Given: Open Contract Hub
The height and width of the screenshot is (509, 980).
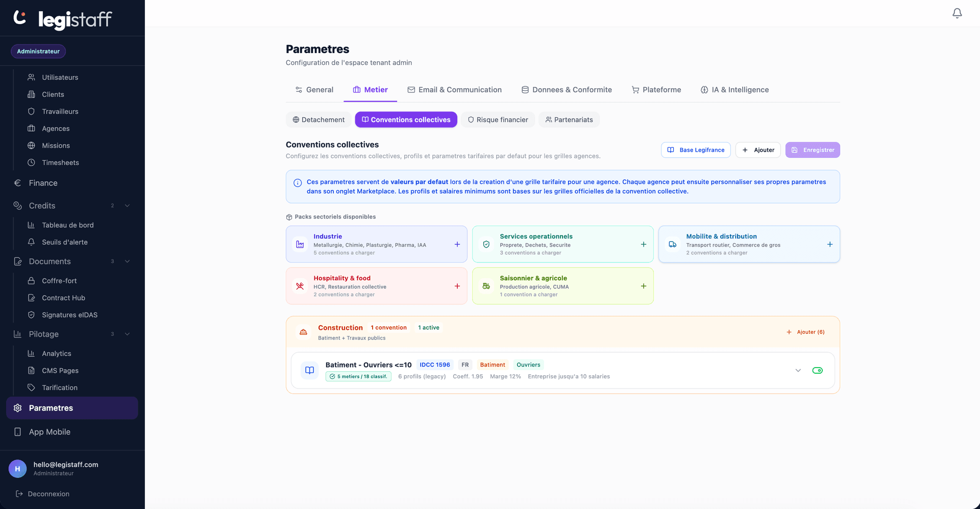Looking at the screenshot, I should [x=63, y=298].
